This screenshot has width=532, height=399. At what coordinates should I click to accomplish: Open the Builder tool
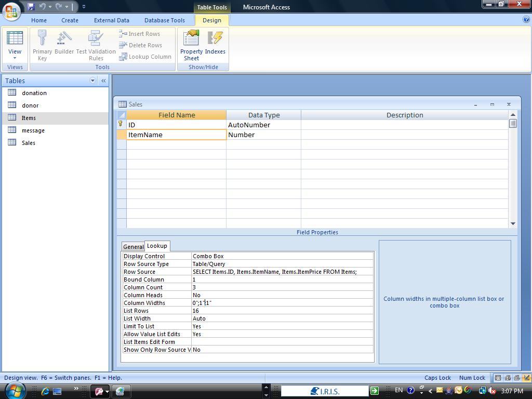(64, 43)
